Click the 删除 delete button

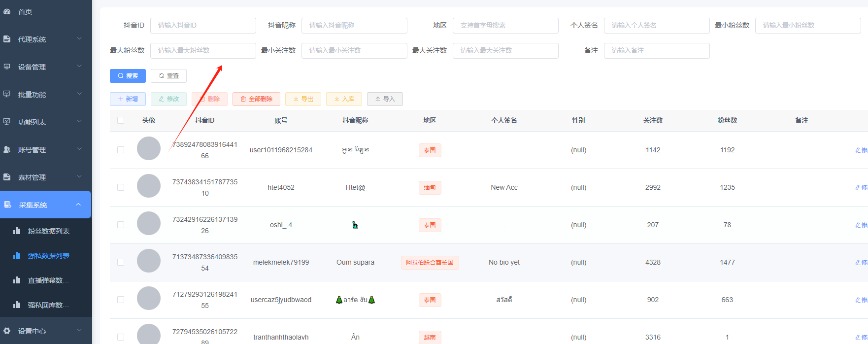click(209, 99)
